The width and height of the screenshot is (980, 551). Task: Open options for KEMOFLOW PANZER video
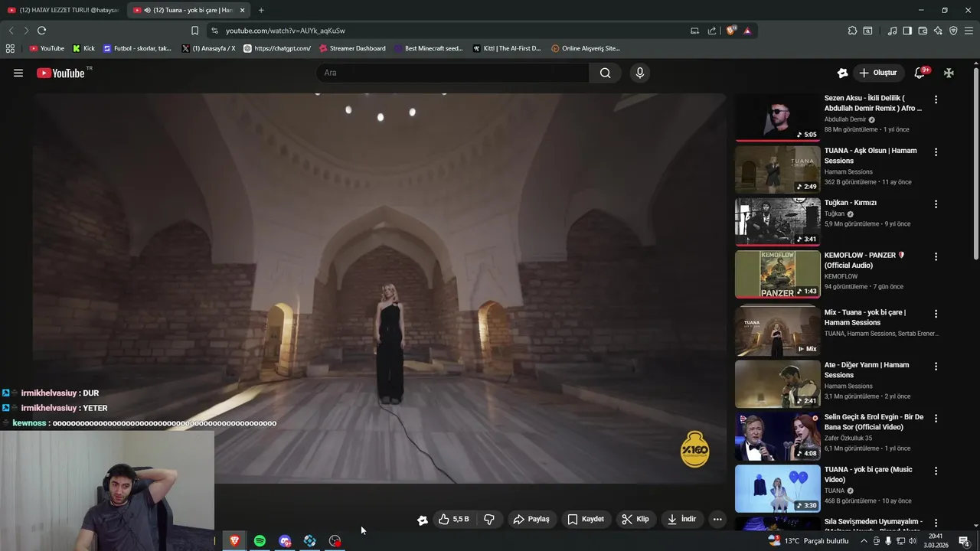pyautogui.click(x=936, y=256)
